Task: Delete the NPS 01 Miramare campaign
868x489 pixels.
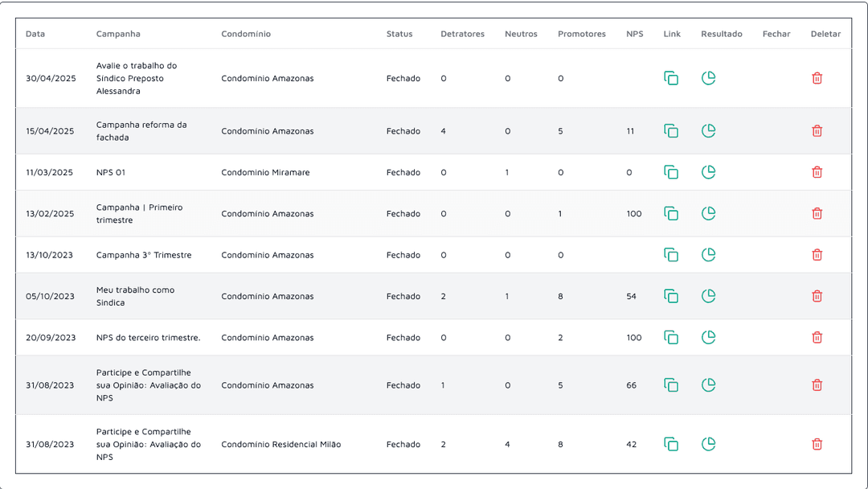Action: point(817,172)
